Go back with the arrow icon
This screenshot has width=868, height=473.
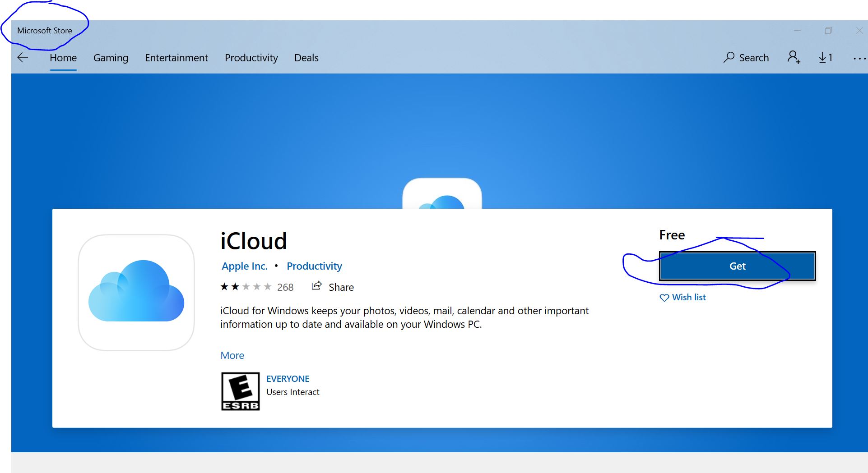(23, 57)
